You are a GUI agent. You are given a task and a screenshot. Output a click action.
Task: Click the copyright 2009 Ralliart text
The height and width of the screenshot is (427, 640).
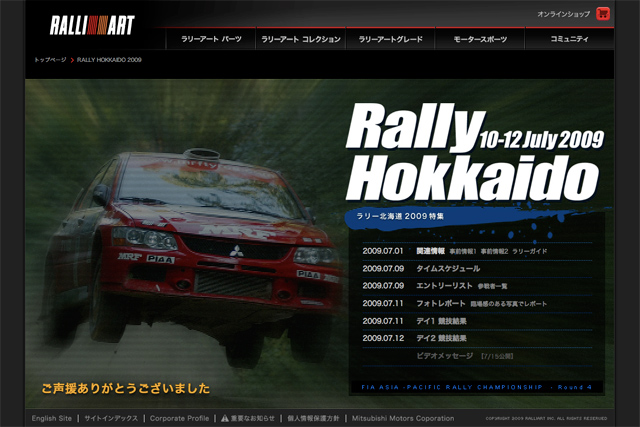tap(546, 418)
